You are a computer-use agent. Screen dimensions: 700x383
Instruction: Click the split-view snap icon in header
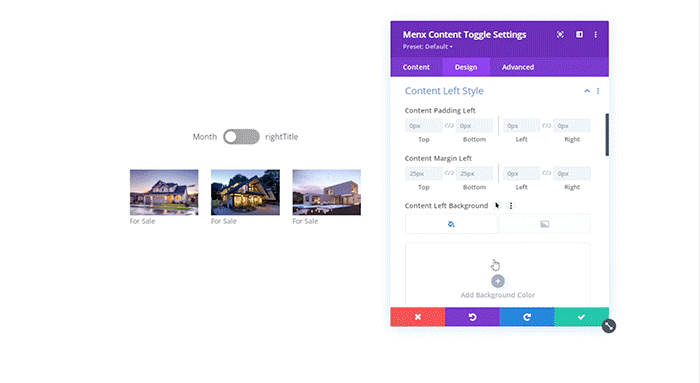point(579,34)
